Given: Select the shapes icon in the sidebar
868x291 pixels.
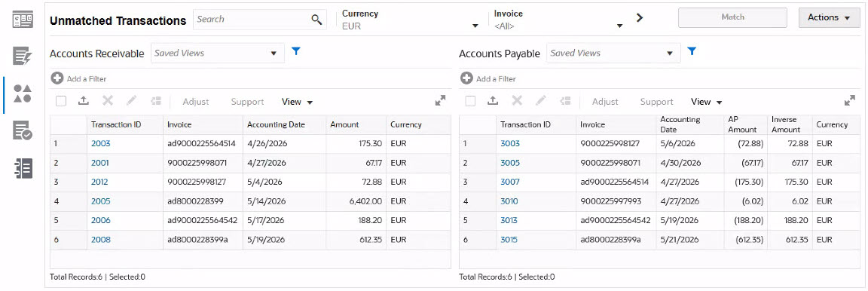Looking at the screenshot, I should pyautogui.click(x=23, y=93).
